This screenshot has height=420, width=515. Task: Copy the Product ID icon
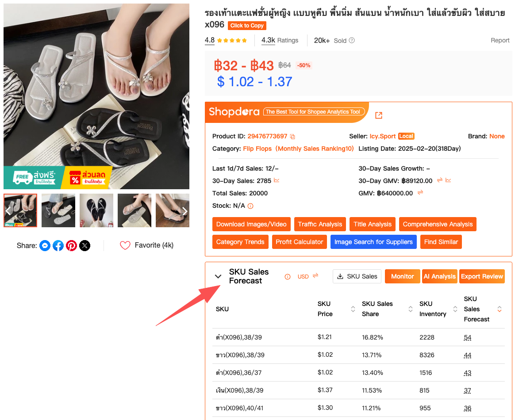click(292, 137)
